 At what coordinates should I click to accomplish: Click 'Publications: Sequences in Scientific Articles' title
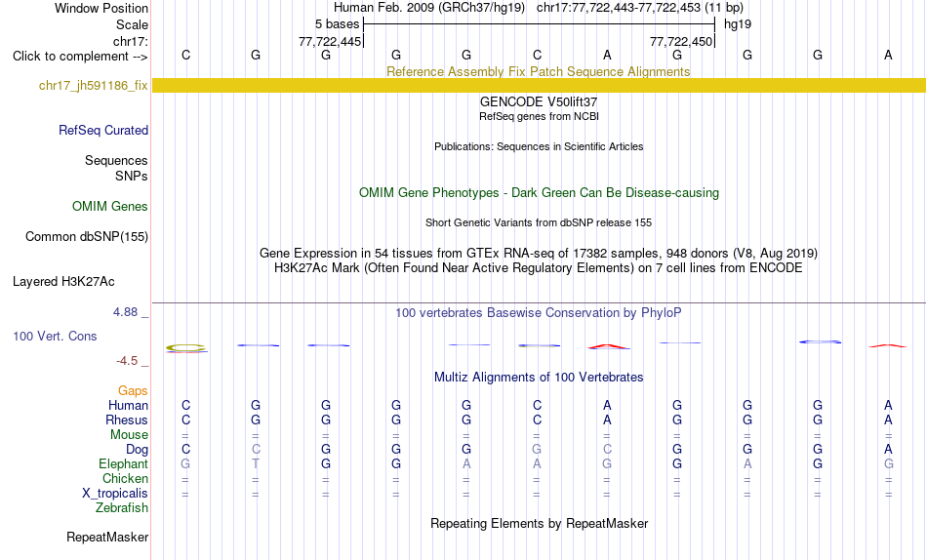tap(539, 146)
